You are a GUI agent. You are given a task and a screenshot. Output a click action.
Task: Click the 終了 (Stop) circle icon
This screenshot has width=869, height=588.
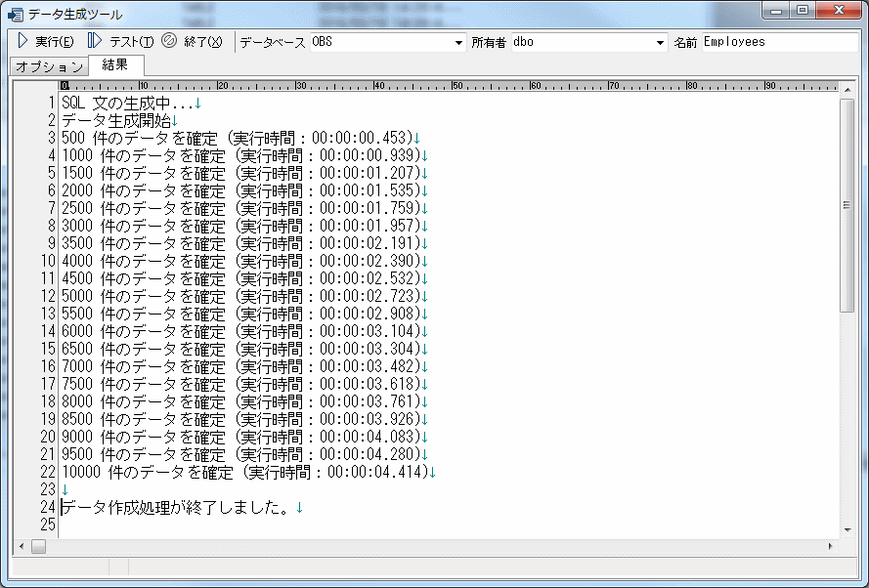coord(168,41)
